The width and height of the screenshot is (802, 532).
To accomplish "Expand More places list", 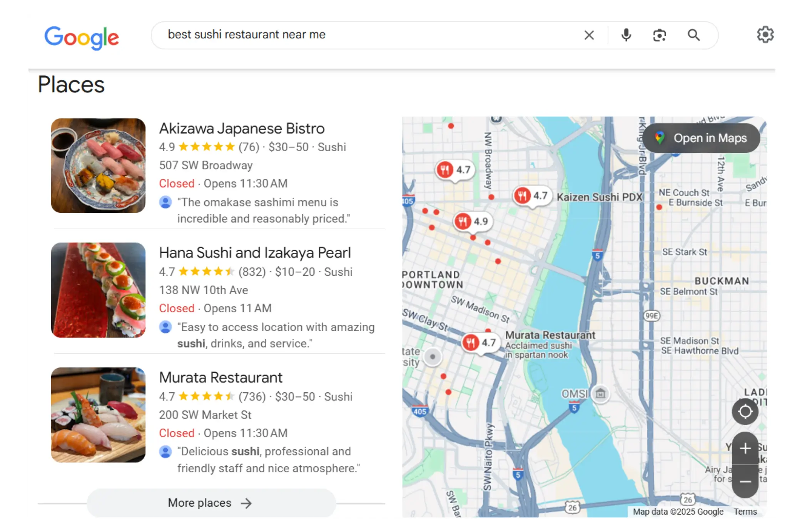I will (211, 503).
